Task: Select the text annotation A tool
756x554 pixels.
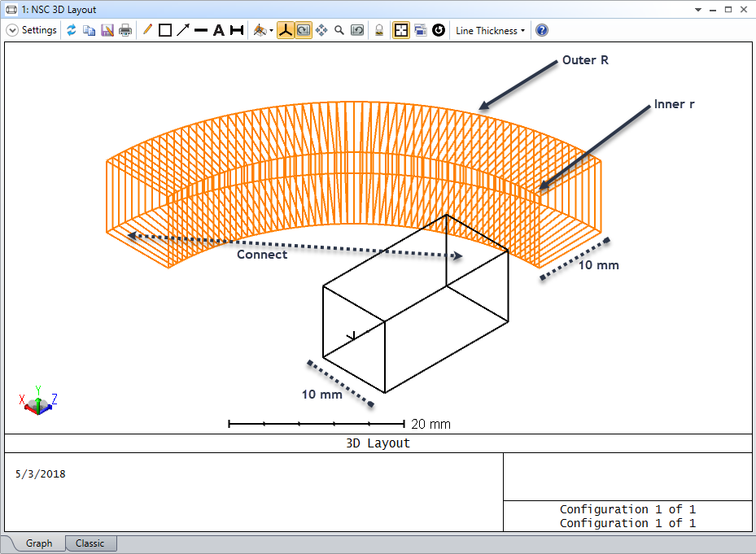Action: coord(219,30)
